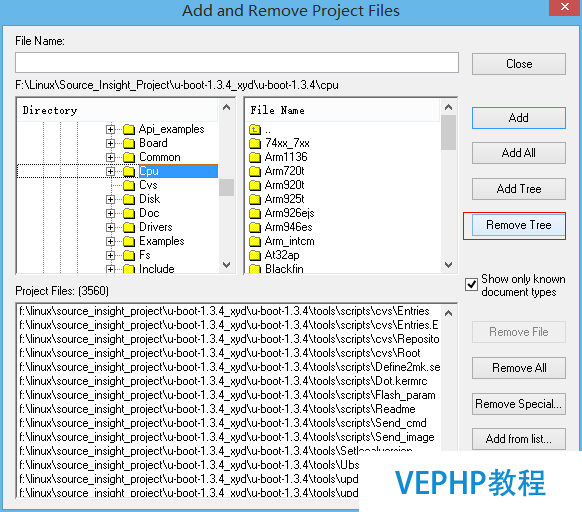This screenshot has height=512, width=582.
Task: Select the At32ap folder icon
Action: tap(255, 255)
